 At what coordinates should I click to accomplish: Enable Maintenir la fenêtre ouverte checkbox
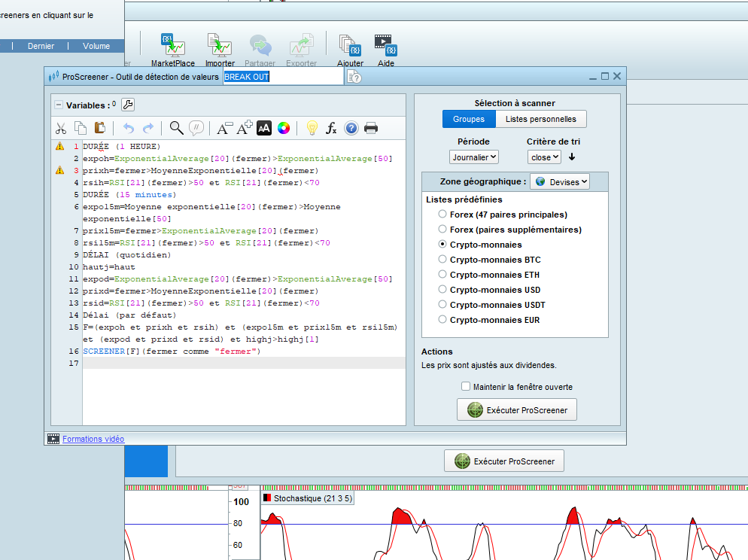coord(467,387)
